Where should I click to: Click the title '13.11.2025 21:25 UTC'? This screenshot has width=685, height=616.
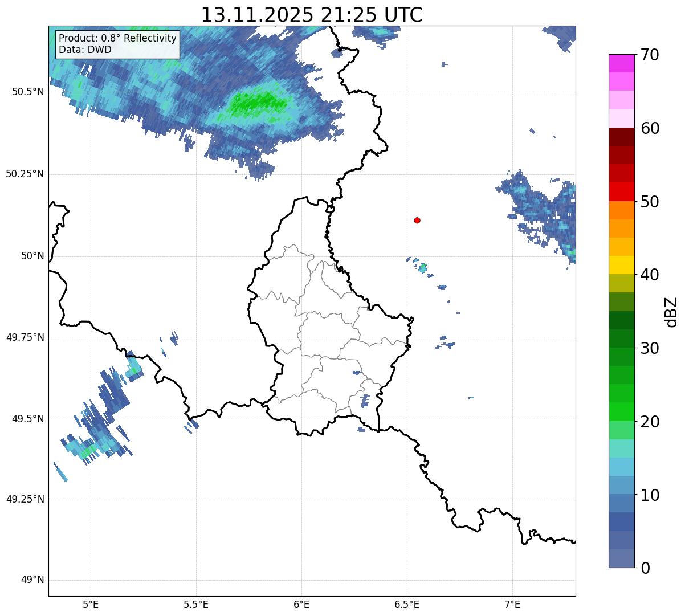312,14
